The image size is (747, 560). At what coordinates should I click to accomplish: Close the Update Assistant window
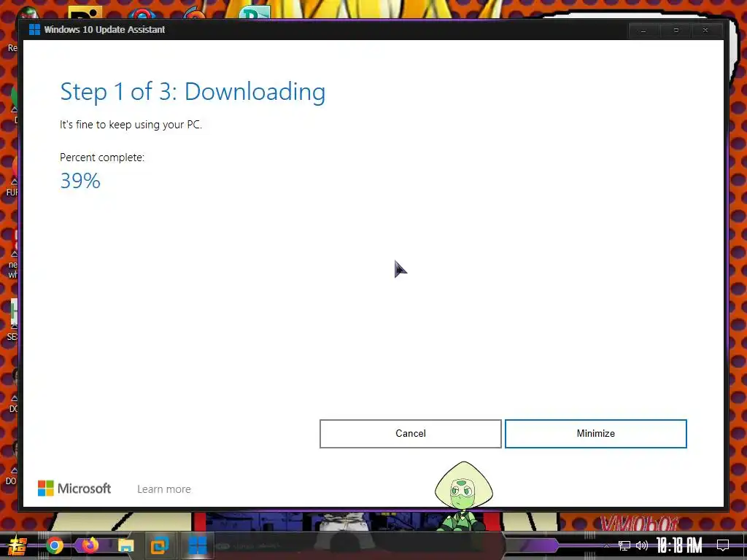(x=705, y=31)
